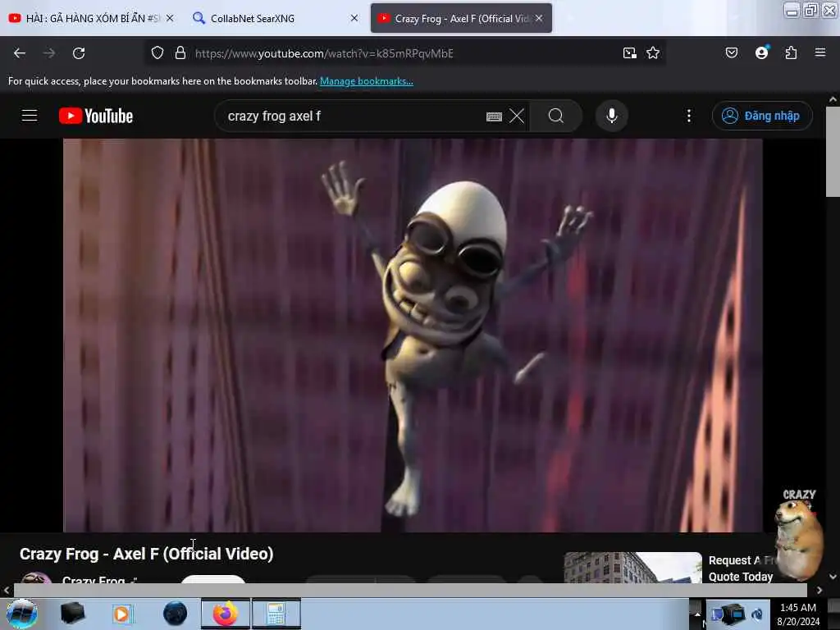Start voice search with the microphone
Image resolution: width=840 pixels, height=630 pixels.
click(612, 116)
